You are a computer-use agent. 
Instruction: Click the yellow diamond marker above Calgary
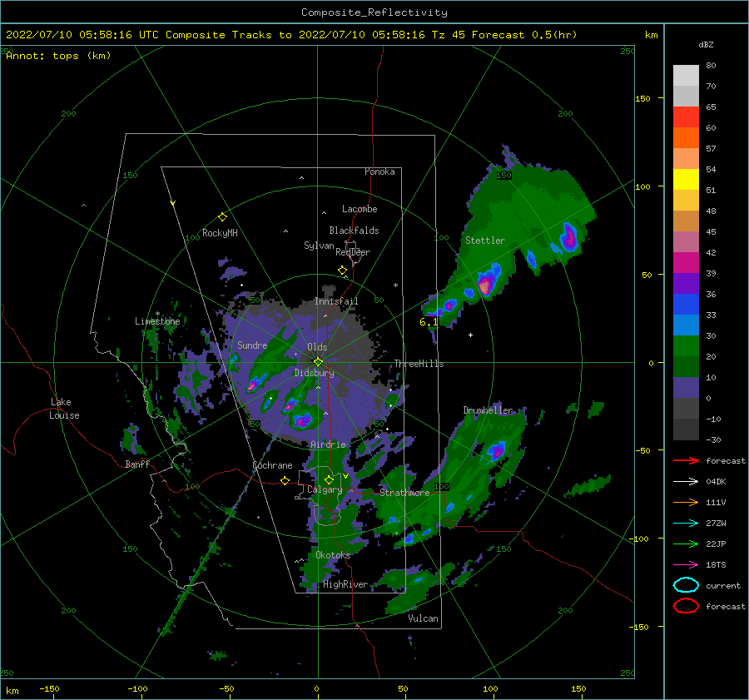click(329, 479)
